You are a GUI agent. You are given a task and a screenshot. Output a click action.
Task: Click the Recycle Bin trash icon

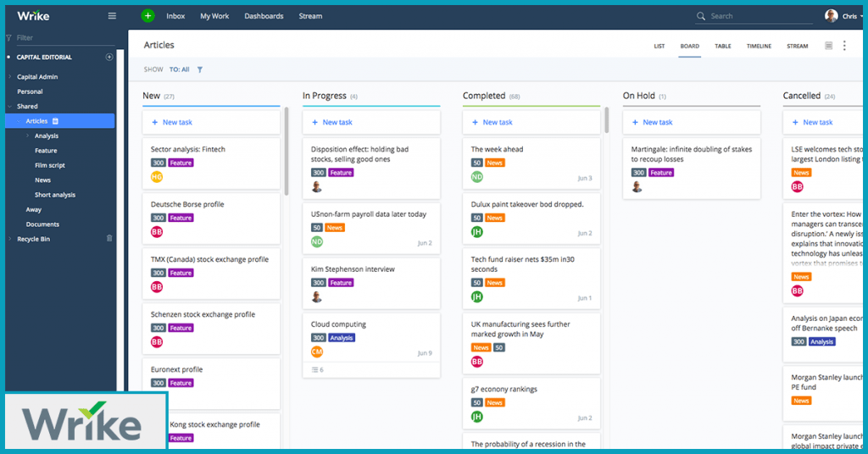click(109, 238)
